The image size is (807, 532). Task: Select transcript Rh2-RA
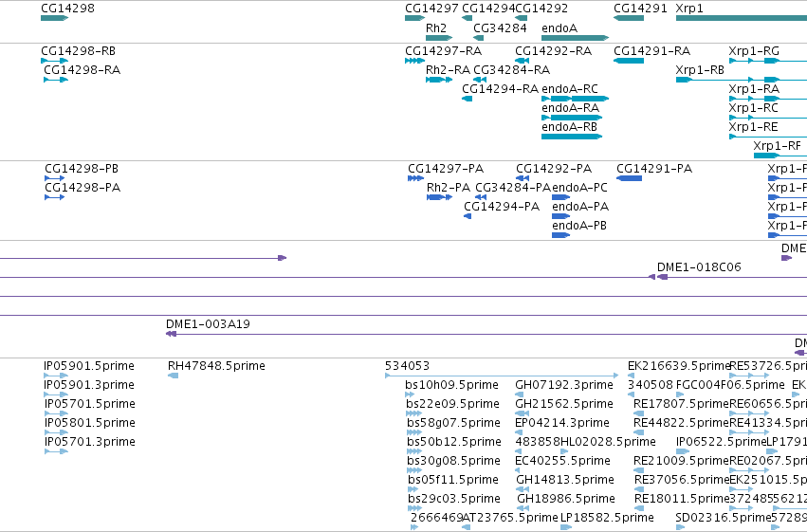coord(439,80)
